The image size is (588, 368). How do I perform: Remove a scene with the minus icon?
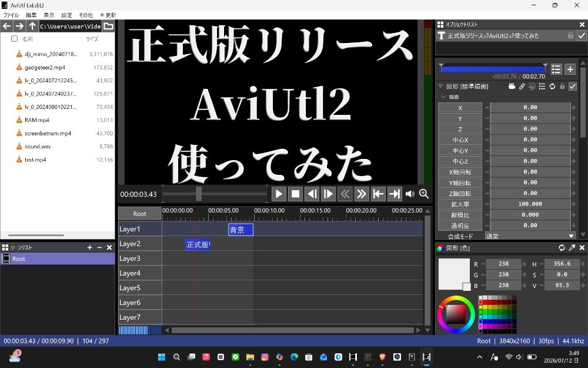coord(99,247)
